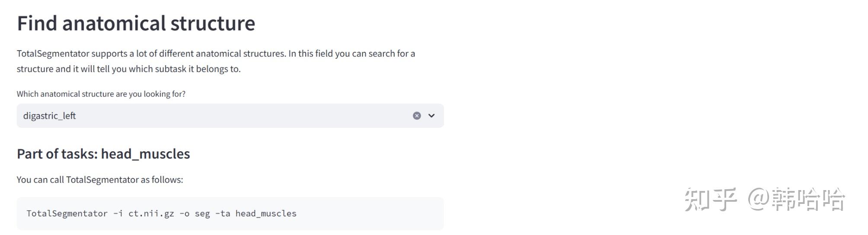Click 'ct.nii.gz' in the command line
The image size is (868, 235).
151,213
